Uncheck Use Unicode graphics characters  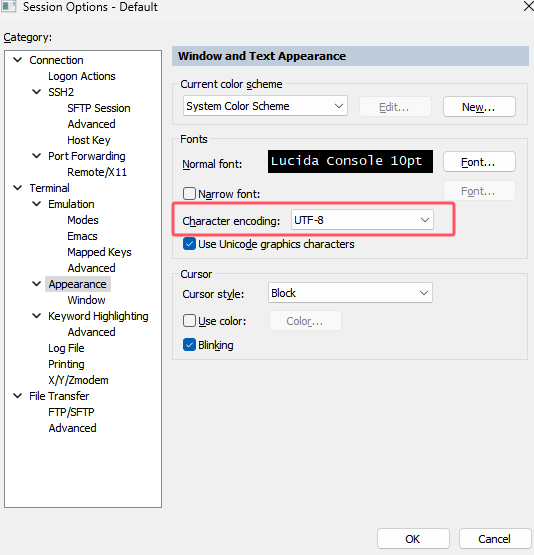click(189, 244)
